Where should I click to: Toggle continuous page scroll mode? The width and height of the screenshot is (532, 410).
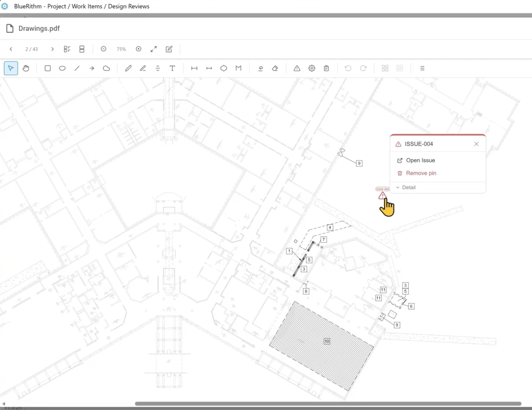pos(82,49)
